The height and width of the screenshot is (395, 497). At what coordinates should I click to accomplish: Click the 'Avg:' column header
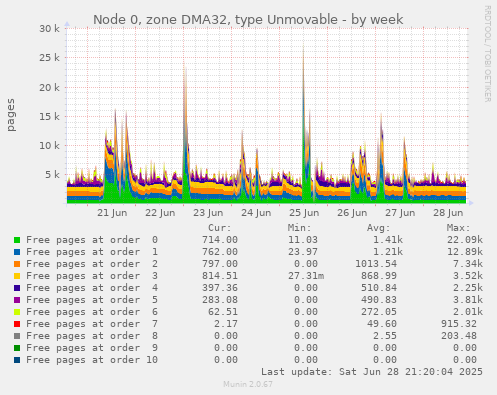coord(378,228)
